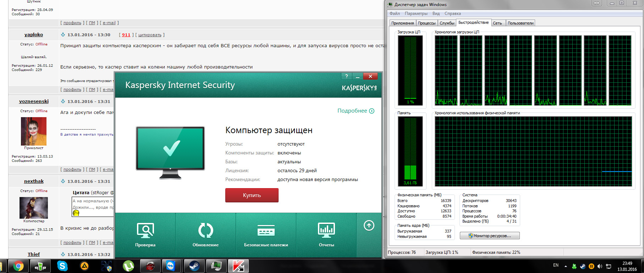Switch to the Пользователи tab
The image size is (644, 273).
click(521, 23)
